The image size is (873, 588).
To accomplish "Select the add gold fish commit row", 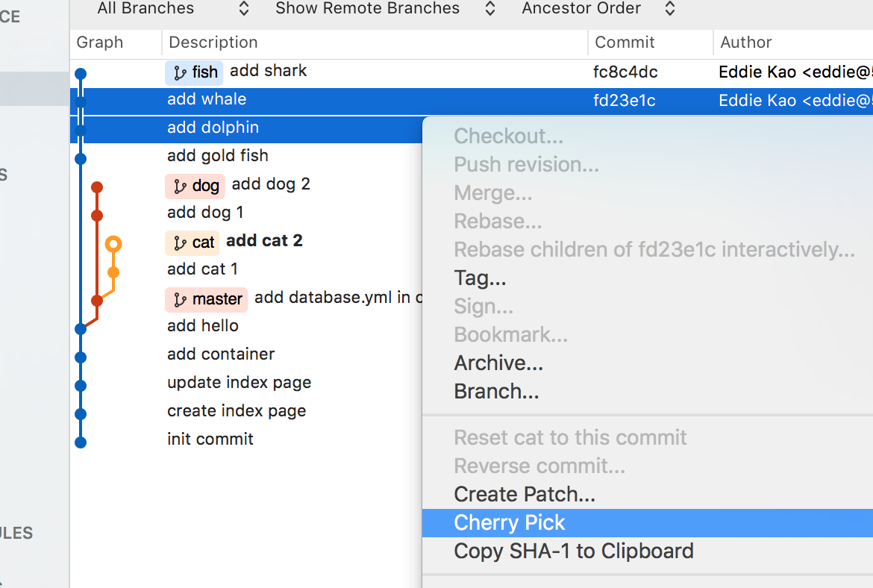I will 218,156.
